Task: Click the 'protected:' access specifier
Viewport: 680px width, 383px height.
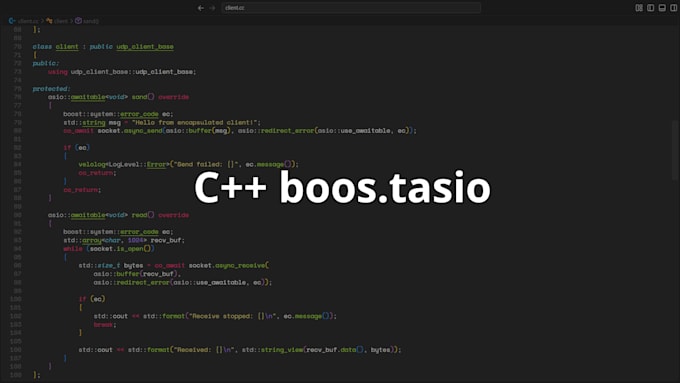Action: (x=51, y=88)
